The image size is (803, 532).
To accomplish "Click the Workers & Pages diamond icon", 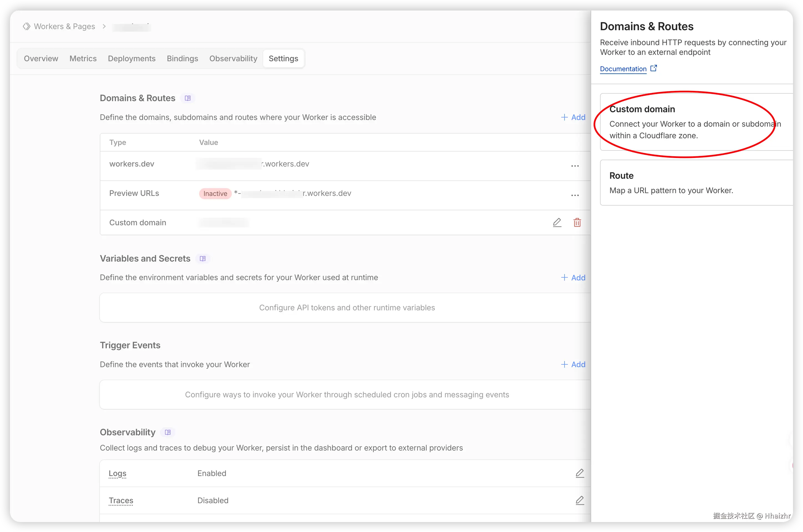I will point(27,27).
